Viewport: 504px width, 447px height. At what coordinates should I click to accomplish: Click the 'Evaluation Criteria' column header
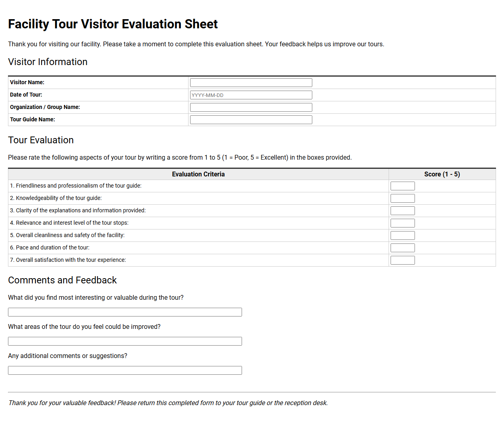(198, 174)
